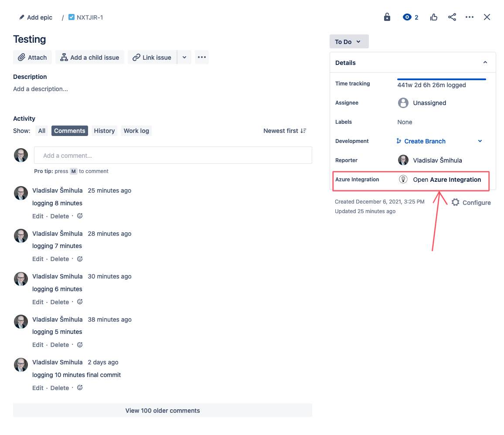Edit the 'logging 7 minutes' comment
504x435 pixels.
pos(37,259)
